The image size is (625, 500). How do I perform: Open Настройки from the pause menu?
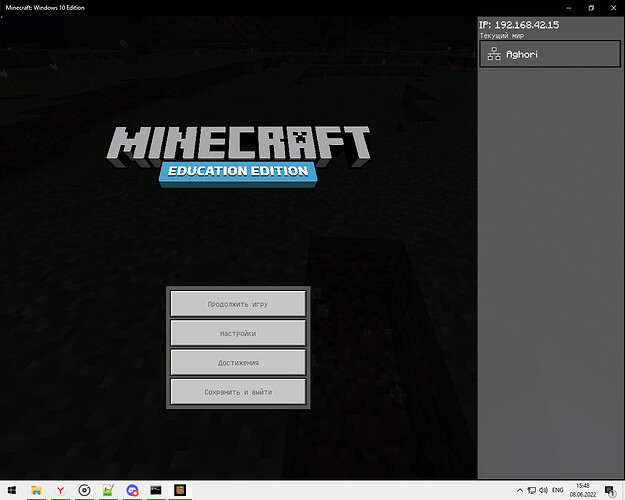[238, 333]
